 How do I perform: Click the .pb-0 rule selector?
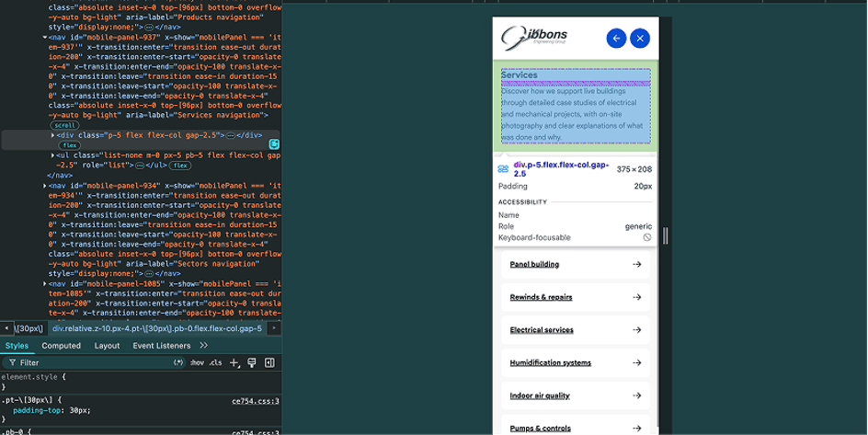(x=15, y=431)
